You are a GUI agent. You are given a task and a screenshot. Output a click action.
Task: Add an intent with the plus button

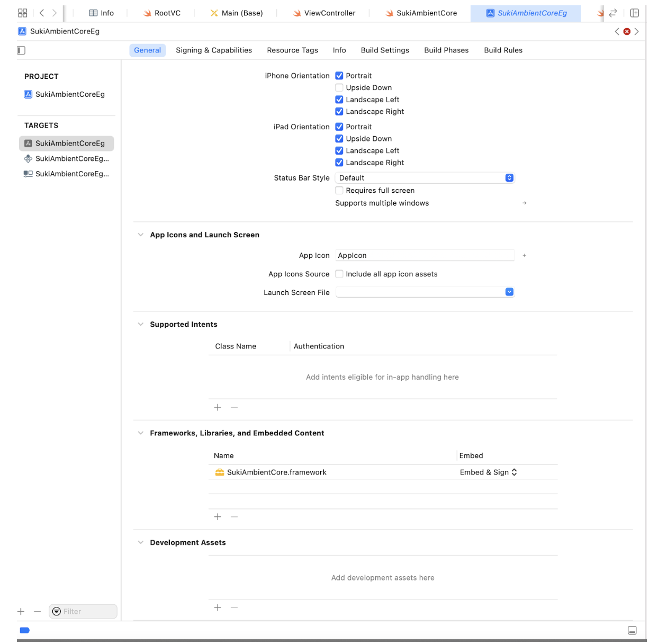click(x=218, y=407)
